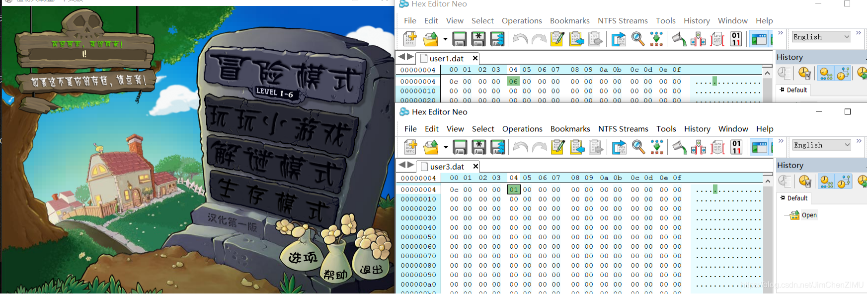The width and height of the screenshot is (868, 294).
Task: Expand Open-file dropdown arrow in user1.dat toolbar
Action: pyautogui.click(x=445, y=39)
